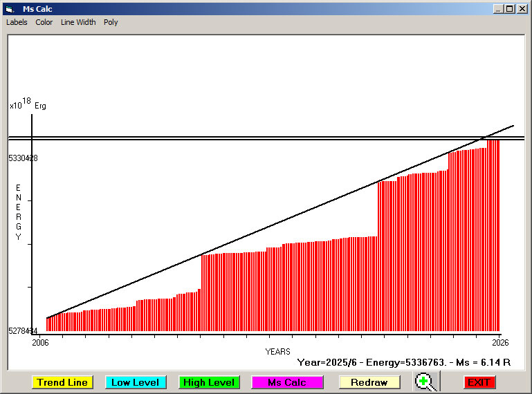Open the Color menu
The height and width of the screenshot is (394, 532).
[x=44, y=22]
